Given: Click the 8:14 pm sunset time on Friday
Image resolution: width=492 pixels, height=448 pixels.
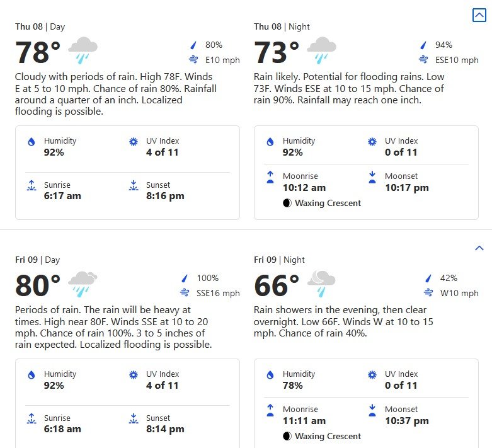Looking at the screenshot, I should point(165,429).
